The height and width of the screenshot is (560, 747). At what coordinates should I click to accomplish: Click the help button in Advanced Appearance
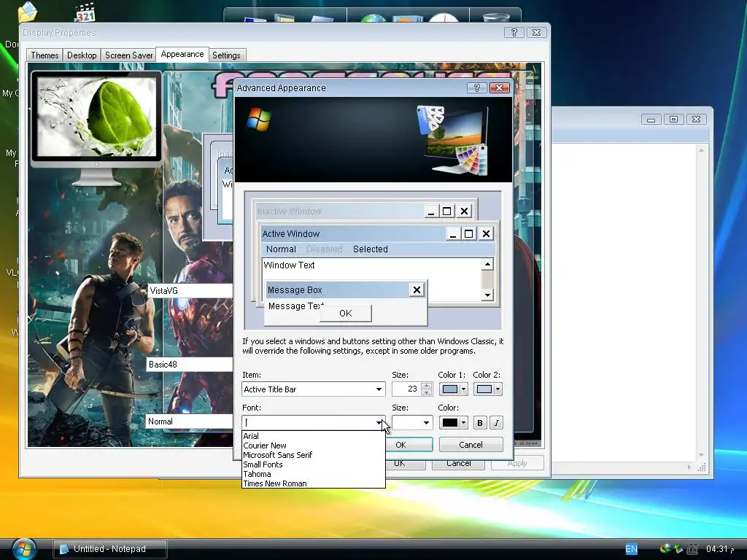point(476,87)
